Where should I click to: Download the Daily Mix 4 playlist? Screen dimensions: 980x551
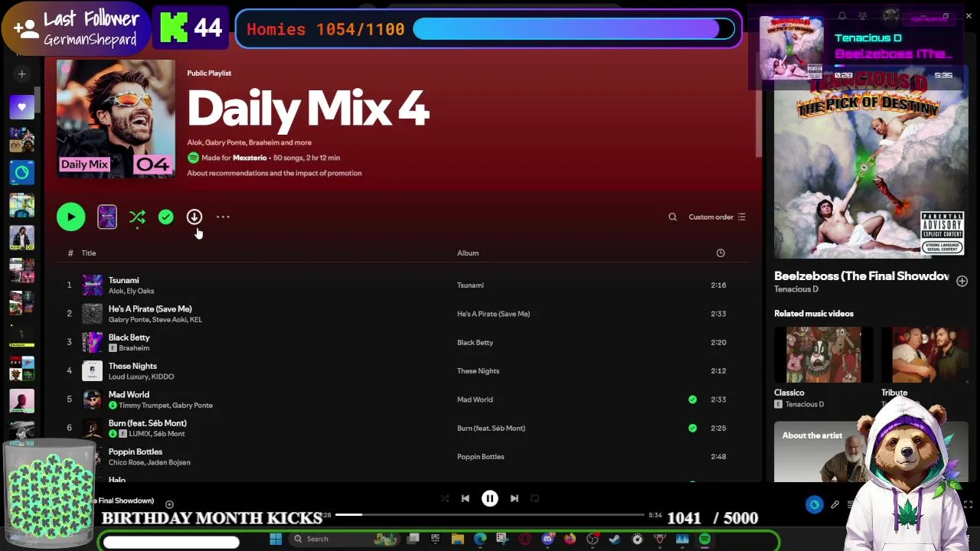tap(194, 217)
